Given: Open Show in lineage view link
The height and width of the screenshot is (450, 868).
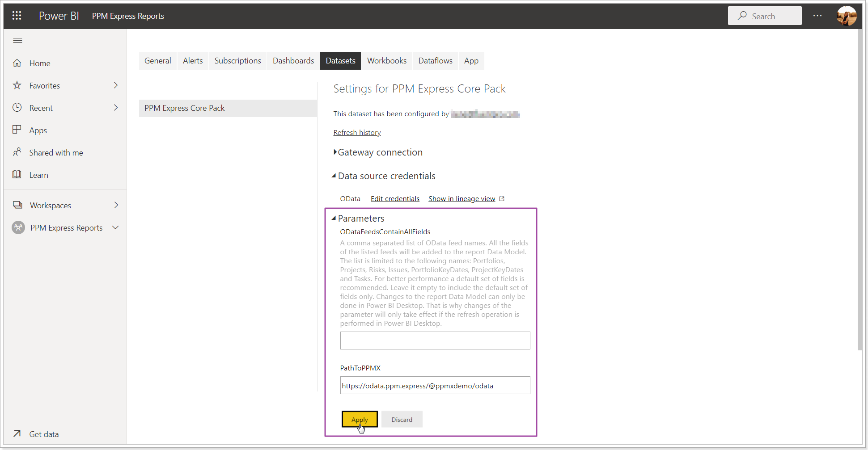Looking at the screenshot, I should click(x=462, y=199).
